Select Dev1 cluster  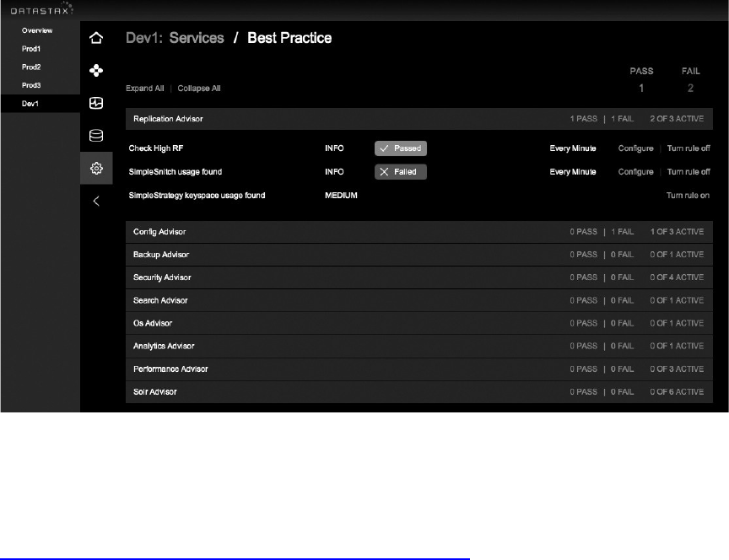(30, 103)
